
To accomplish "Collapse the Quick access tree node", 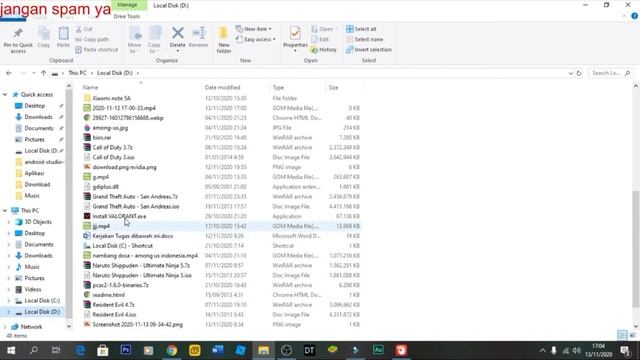I will pos(5,94).
